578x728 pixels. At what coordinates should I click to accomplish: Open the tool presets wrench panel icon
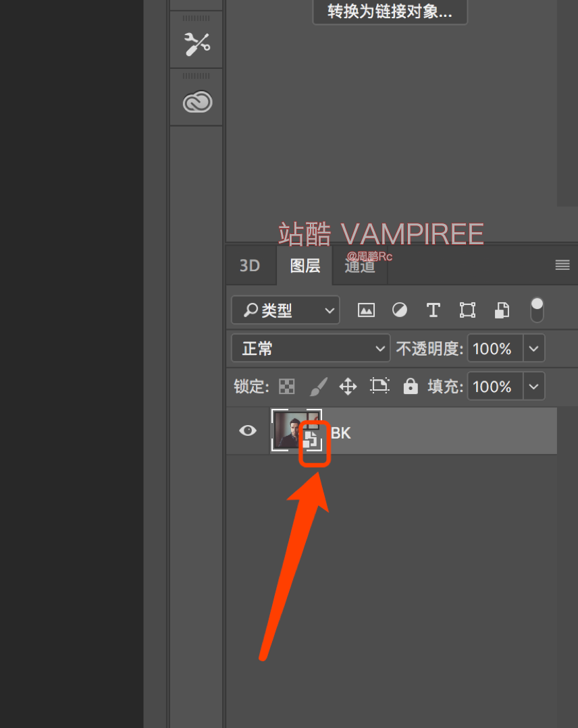point(197,44)
